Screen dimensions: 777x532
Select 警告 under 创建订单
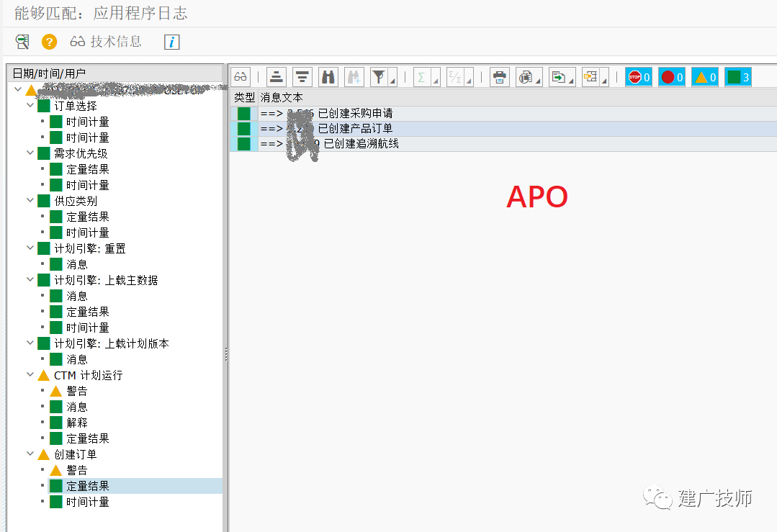tap(77, 471)
